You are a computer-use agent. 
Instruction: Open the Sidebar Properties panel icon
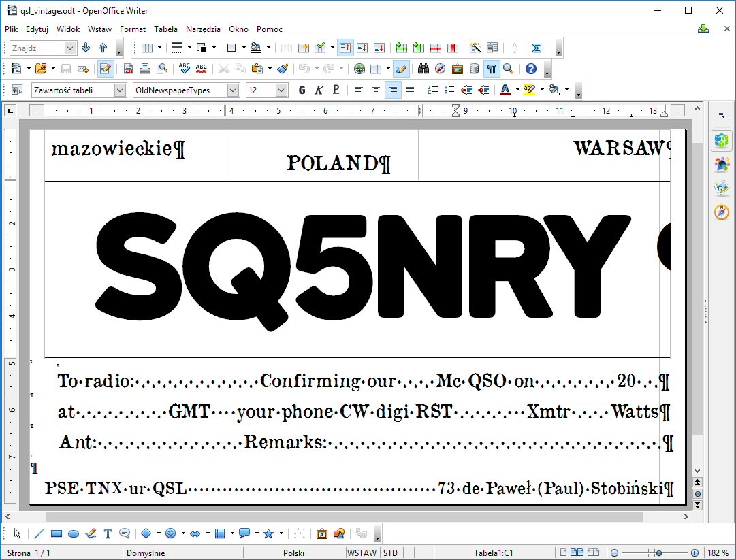coord(722,140)
